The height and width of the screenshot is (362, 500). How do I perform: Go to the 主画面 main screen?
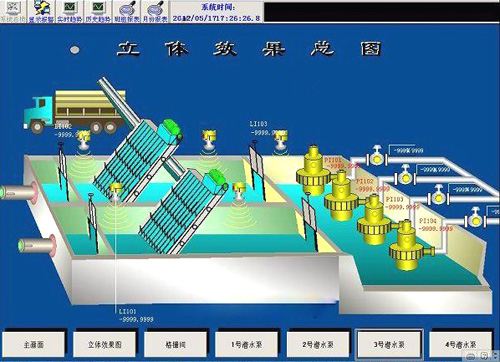(34, 344)
